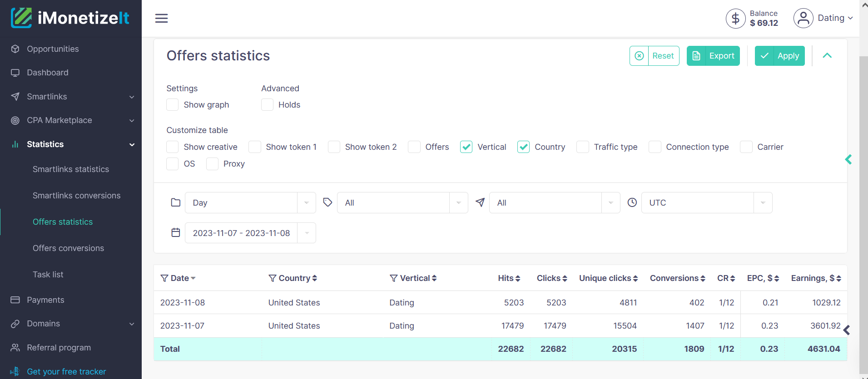Click the green side panel arrow icon

tap(848, 159)
